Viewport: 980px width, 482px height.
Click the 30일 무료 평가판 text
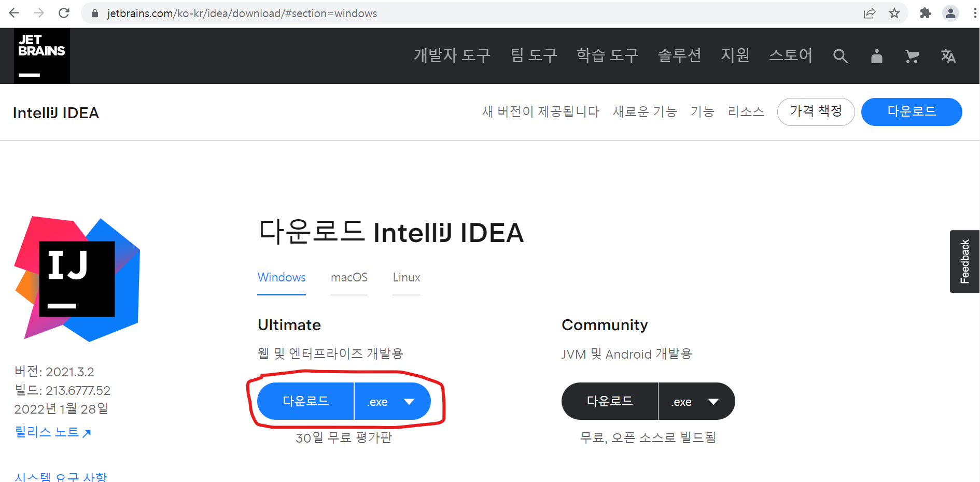tap(344, 438)
